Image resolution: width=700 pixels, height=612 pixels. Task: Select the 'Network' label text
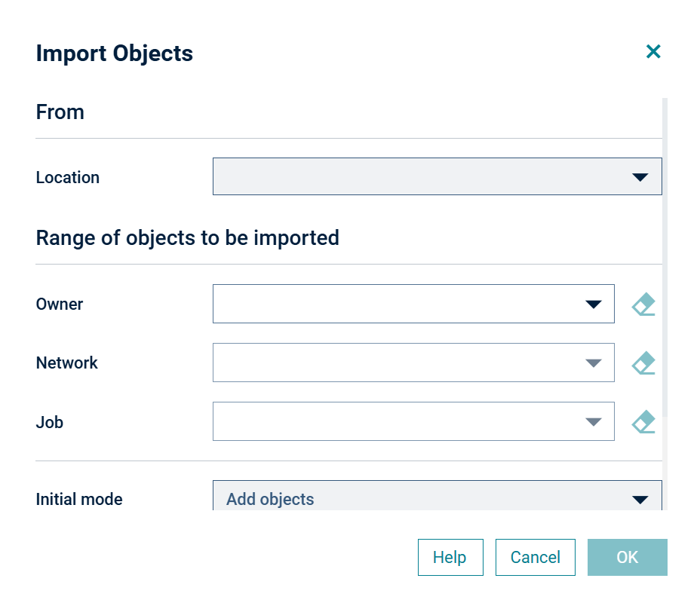(66, 363)
